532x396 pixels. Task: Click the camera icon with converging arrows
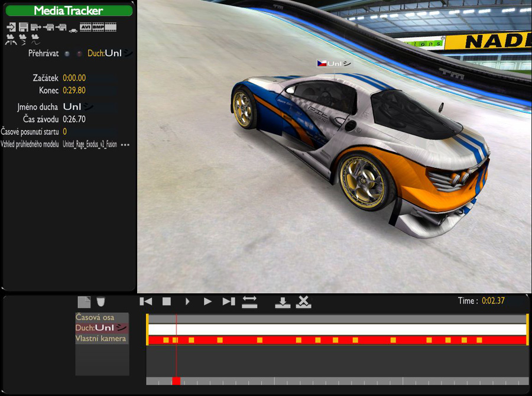coord(23,40)
